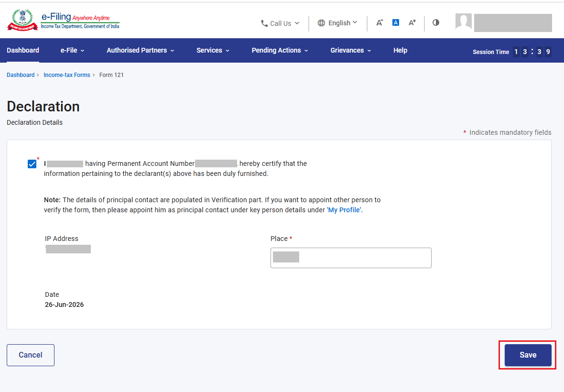The width and height of the screenshot is (564, 392).
Task: Open the Dashboard tab in navigation bar
Action: [23, 50]
